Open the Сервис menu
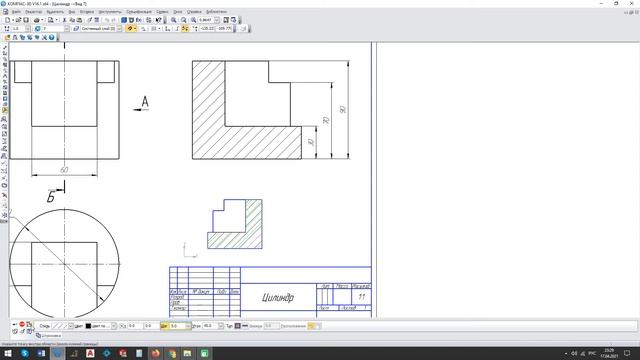Screen dimensions: 640x360 point(162,12)
